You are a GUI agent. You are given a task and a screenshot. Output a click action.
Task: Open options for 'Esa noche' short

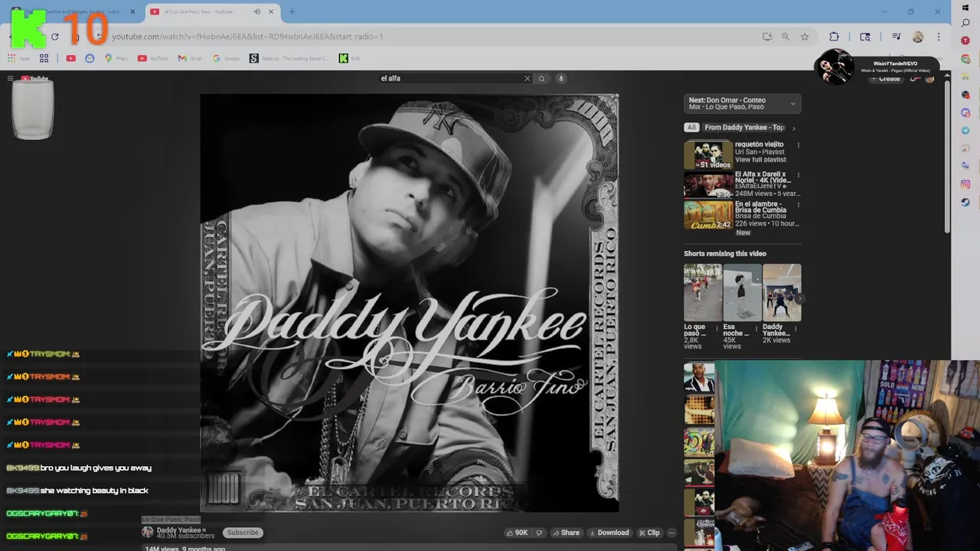pyautogui.click(x=757, y=329)
